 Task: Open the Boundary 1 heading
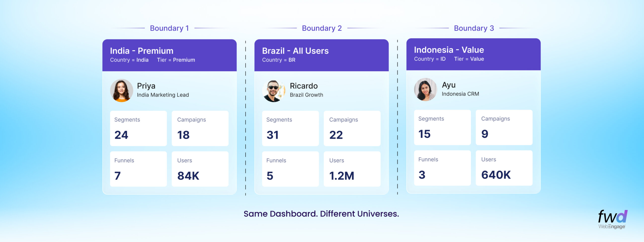pyautogui.click(x=169, y=28)
